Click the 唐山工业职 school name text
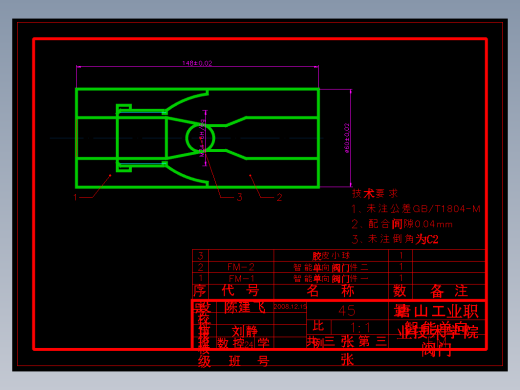This screenshot has height=390, width=520. coord(436,311)
